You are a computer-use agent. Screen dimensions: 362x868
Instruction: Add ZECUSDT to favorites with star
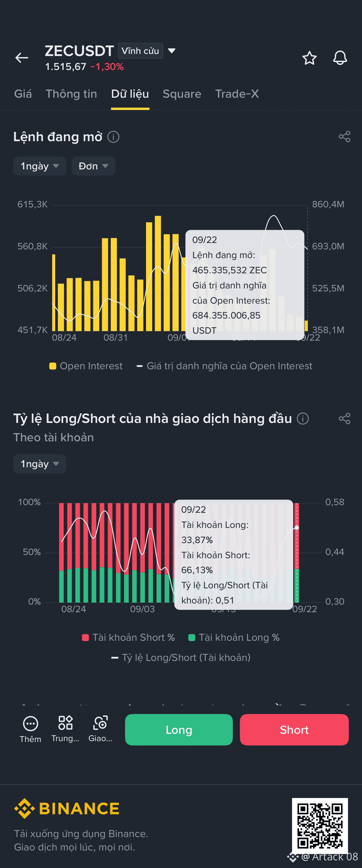tap(310, 58)
